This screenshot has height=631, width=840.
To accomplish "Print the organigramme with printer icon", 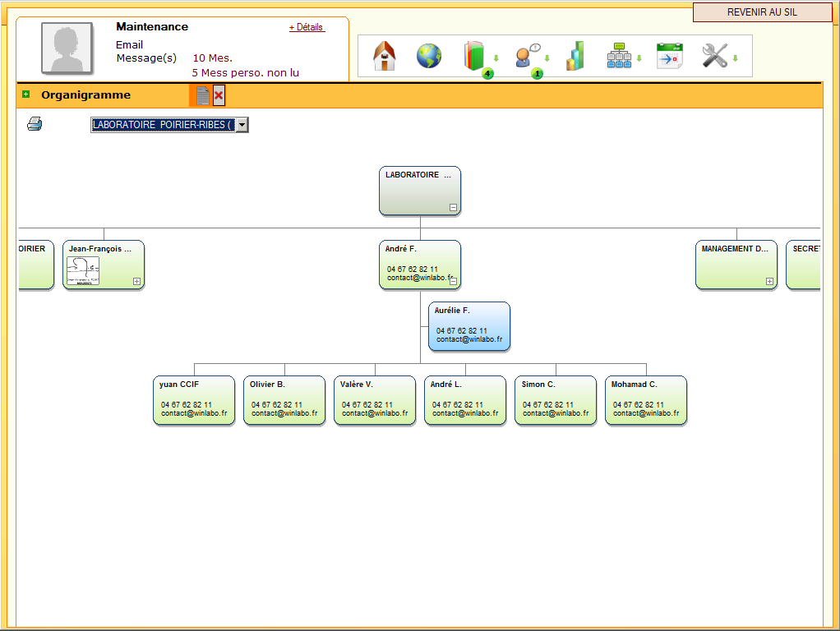I will point(35,124).
